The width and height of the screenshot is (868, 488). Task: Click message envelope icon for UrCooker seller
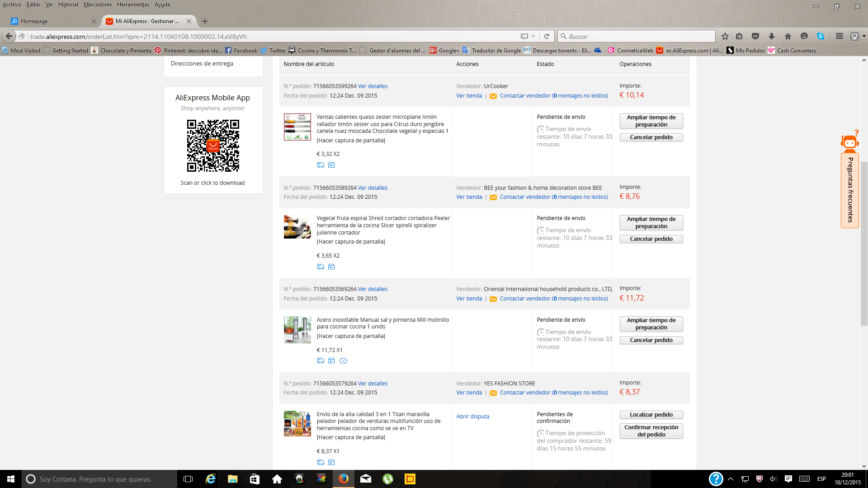(493, 96)
